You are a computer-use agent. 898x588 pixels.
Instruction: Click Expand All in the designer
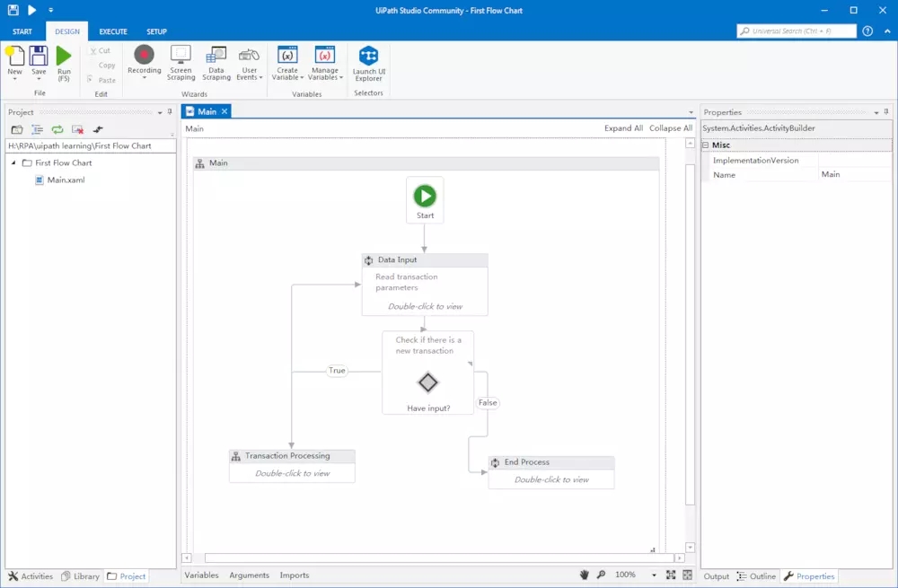point(623,128)
